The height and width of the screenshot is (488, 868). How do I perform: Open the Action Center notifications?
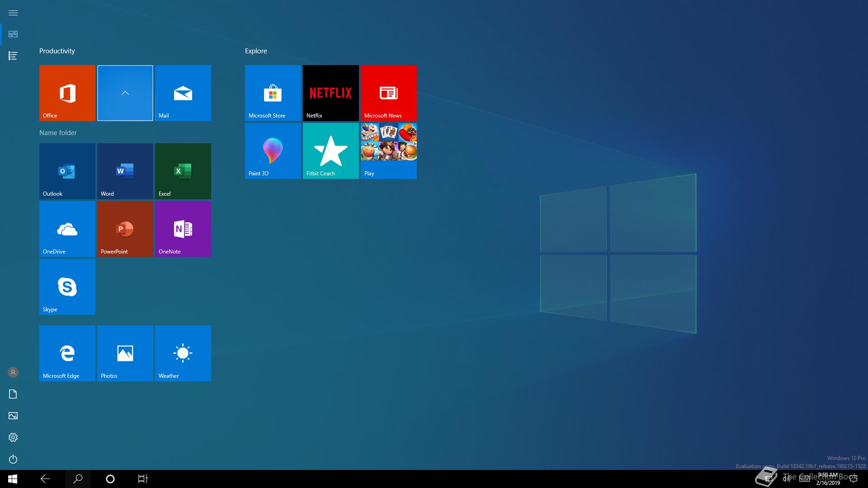(x=854, y=479)
